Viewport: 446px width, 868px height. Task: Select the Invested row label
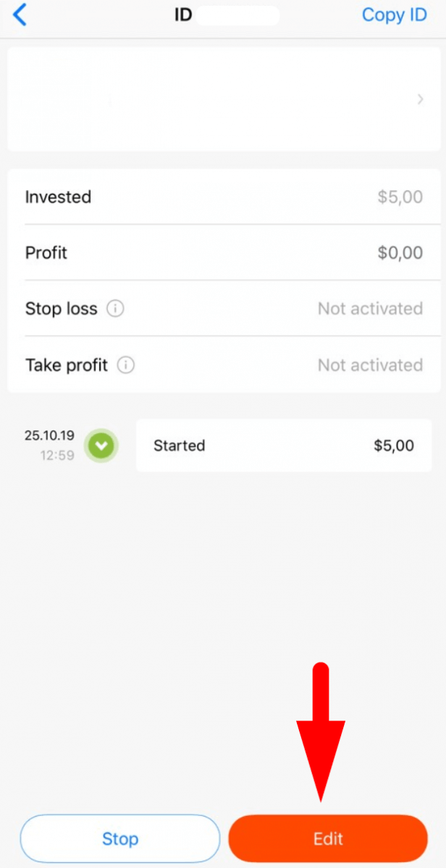click(x=58, y=197)
